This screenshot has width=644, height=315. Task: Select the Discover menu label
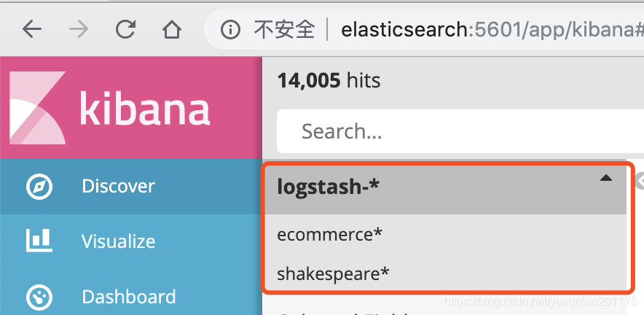click(x=118, y=186)
